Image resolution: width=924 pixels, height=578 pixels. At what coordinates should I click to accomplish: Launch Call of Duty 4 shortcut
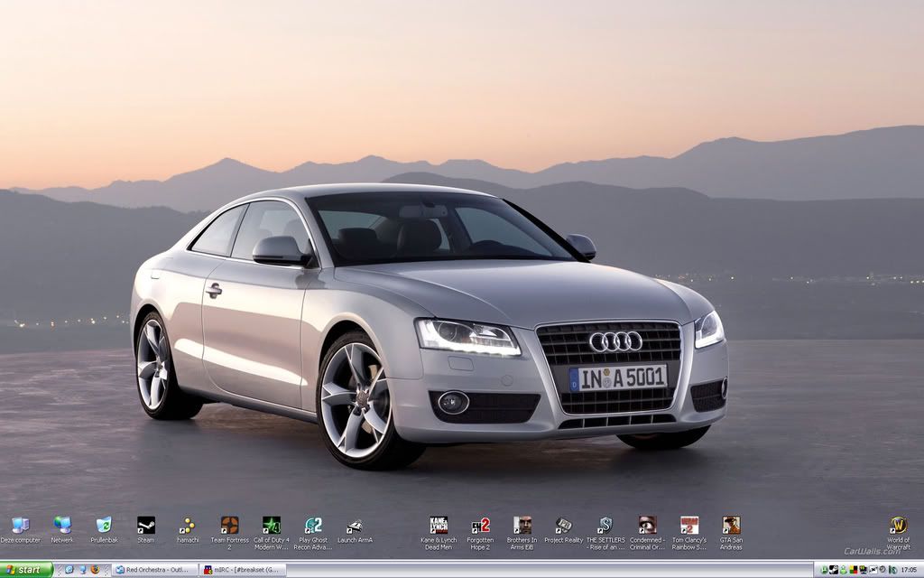(x=272, y=525)
